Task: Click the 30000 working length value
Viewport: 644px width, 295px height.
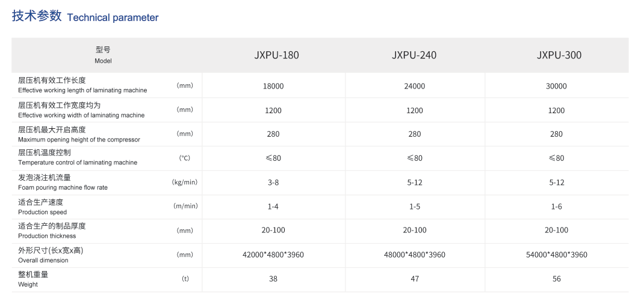Action: click(557, 86)
